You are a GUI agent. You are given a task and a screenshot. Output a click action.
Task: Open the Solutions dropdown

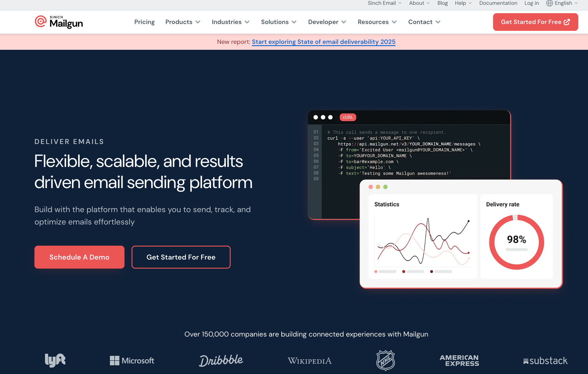coord(279,22)
